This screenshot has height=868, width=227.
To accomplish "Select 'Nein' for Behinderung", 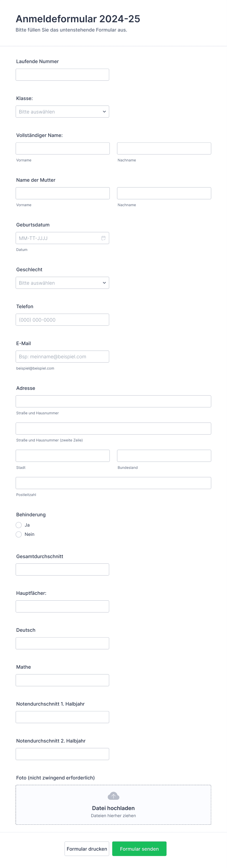I will point(19,534).
